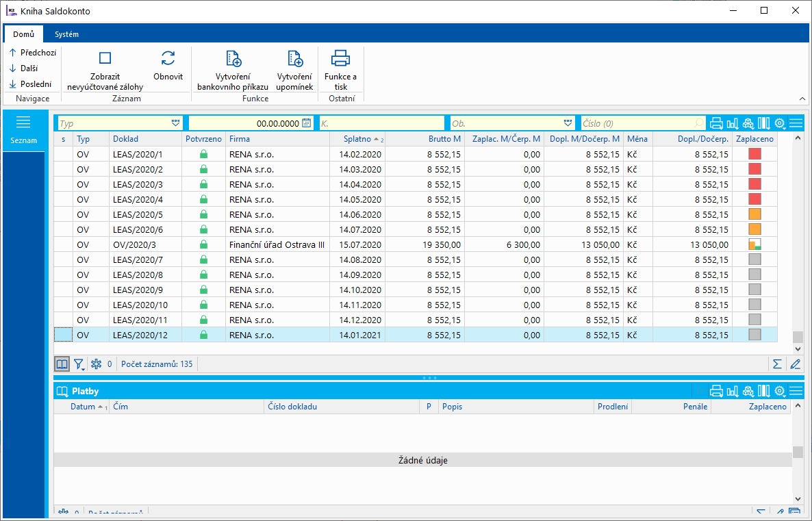This screenshot has height=521, width=812.
Task: Click the filter funnel icon in status bar
Action: (x=79, y=364)
